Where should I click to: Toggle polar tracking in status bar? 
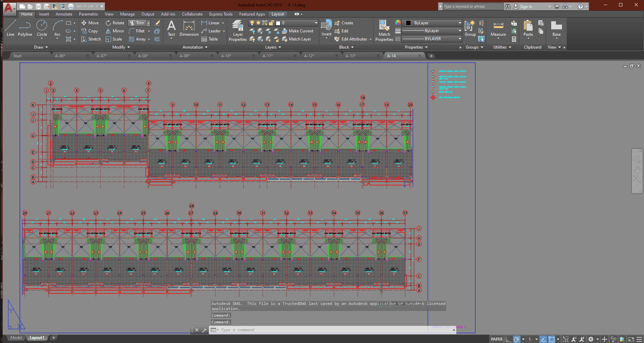click(x=516, y=339)
